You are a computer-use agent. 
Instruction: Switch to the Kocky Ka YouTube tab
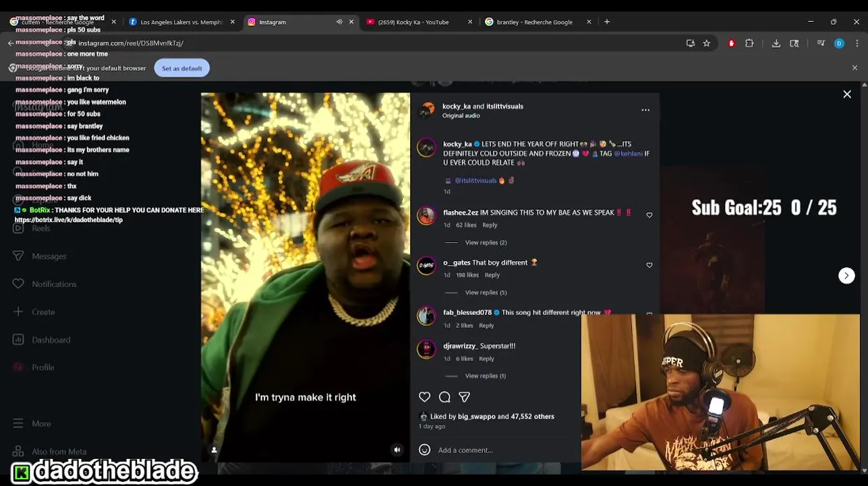[x=413, y=22]
